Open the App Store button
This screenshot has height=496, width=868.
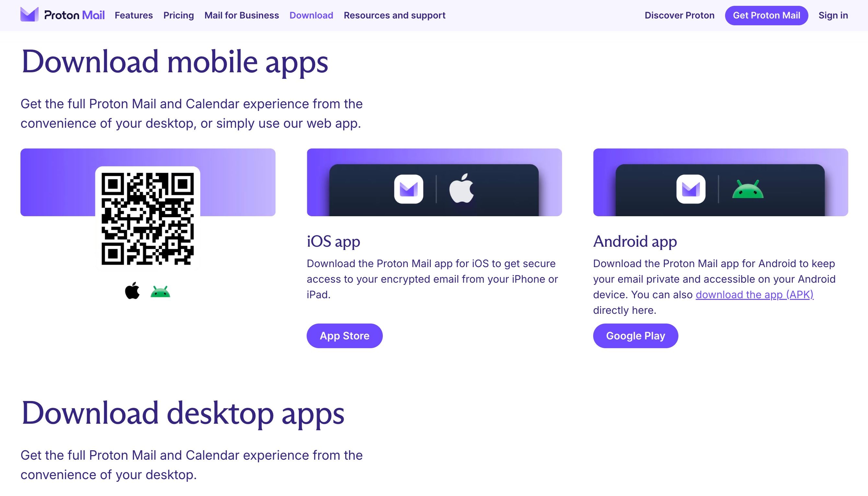[345, 336]
